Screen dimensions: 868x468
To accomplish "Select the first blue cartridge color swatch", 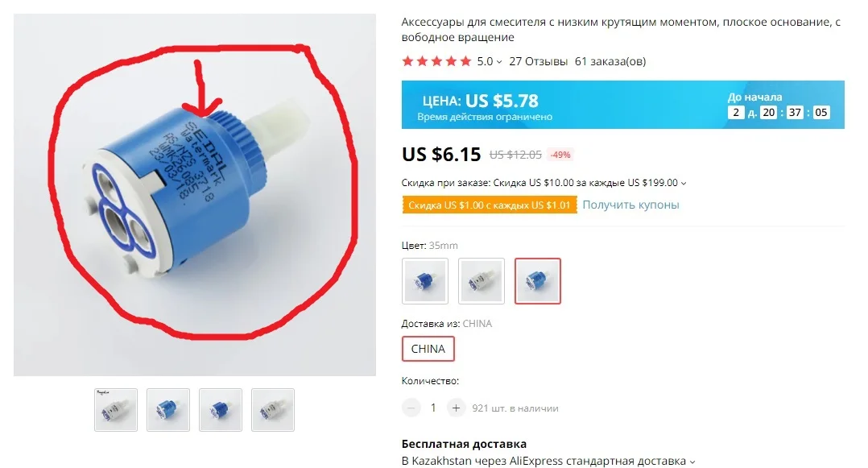I will (x=424, y=281).
